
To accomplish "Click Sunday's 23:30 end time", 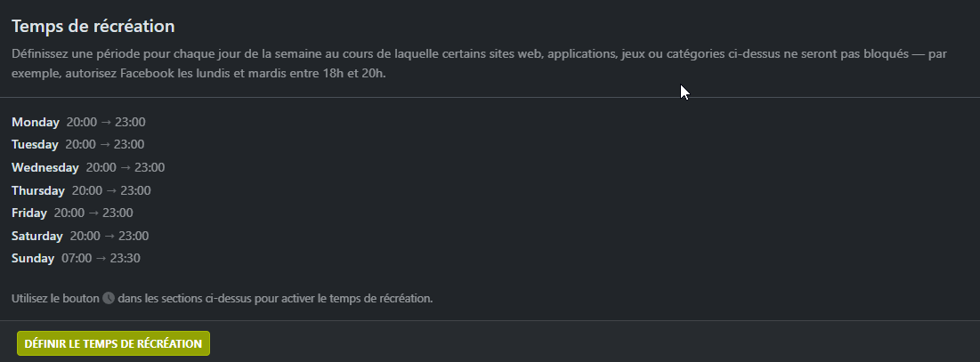I will coord(126,258).
